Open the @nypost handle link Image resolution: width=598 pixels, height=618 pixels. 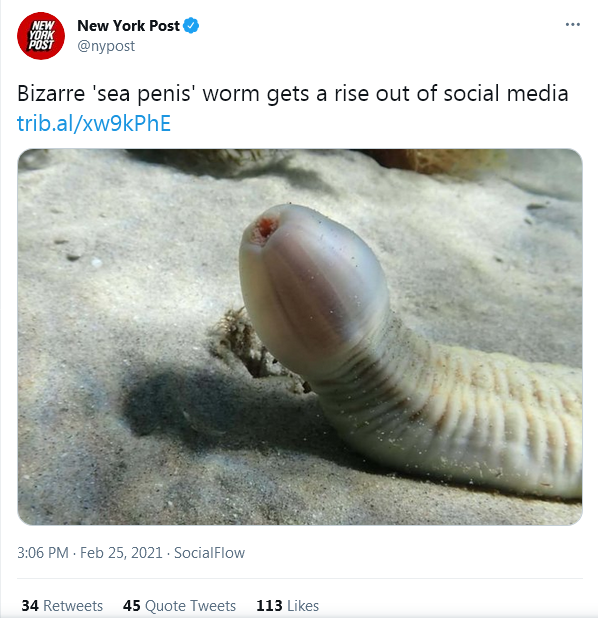point(106,46)
